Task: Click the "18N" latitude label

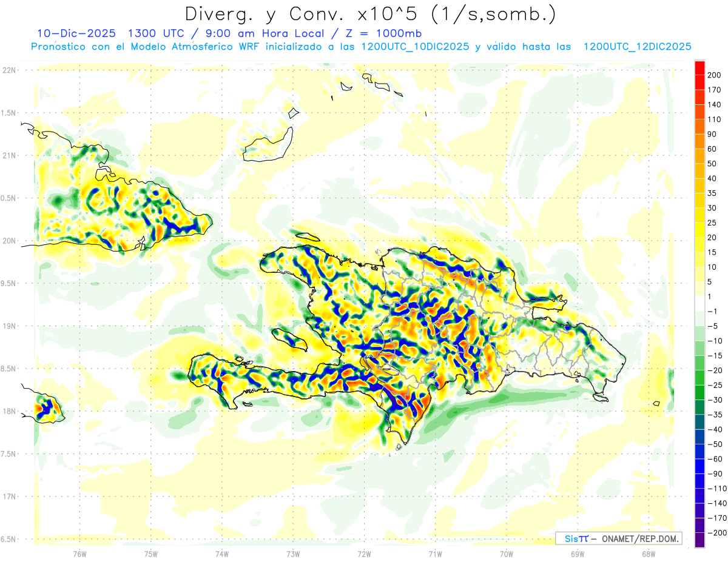Action: pos(9,411)
